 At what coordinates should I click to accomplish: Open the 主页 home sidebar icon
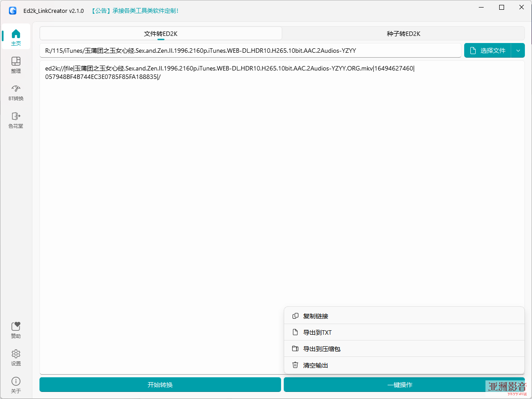pyautogui.click(x=16, y=37)
